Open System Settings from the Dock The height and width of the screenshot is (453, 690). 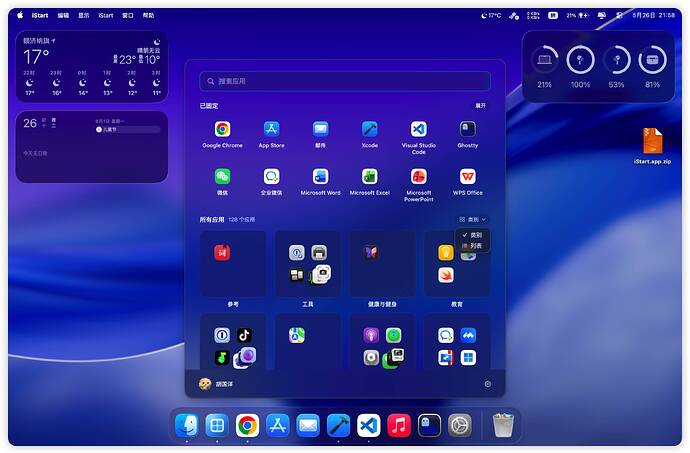(460, 425)
